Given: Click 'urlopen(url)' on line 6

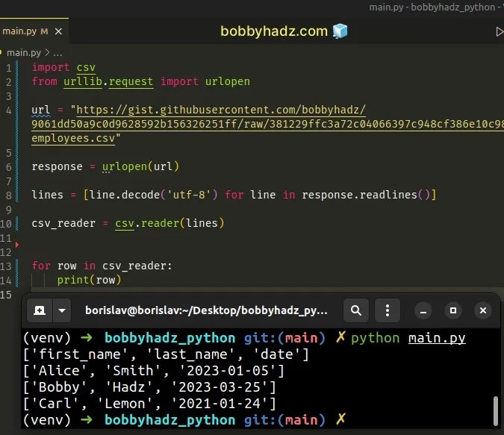Looking at the screenshot, I should (x=140, y=166).
